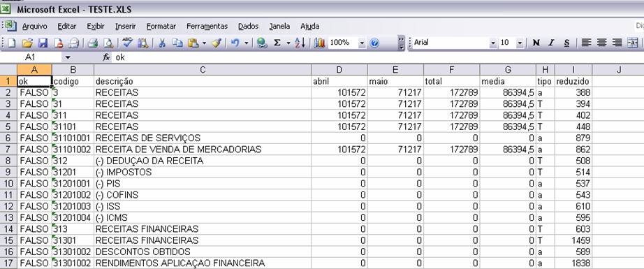Click the fx Insert Function button

click(x=106, y=57)
